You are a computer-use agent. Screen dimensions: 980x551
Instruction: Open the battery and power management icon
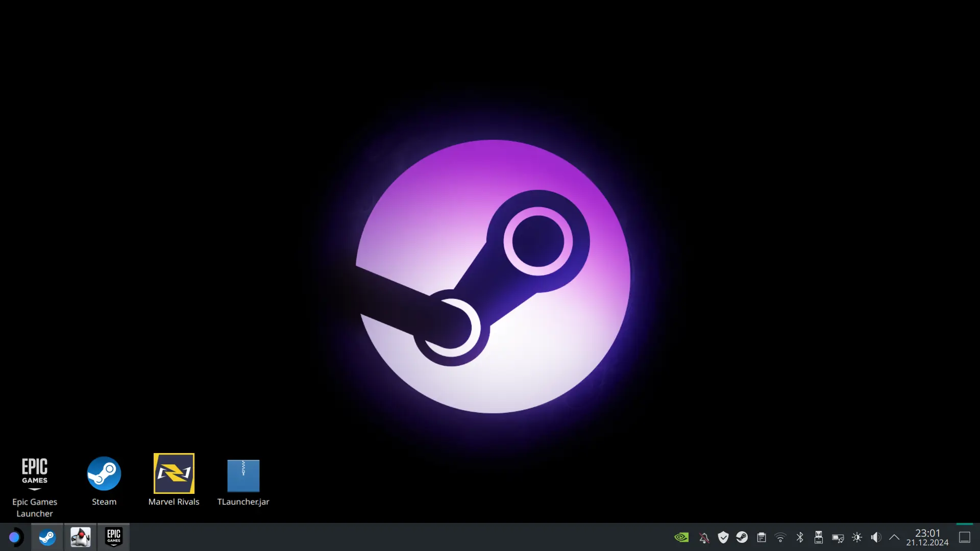coord(838,537)
